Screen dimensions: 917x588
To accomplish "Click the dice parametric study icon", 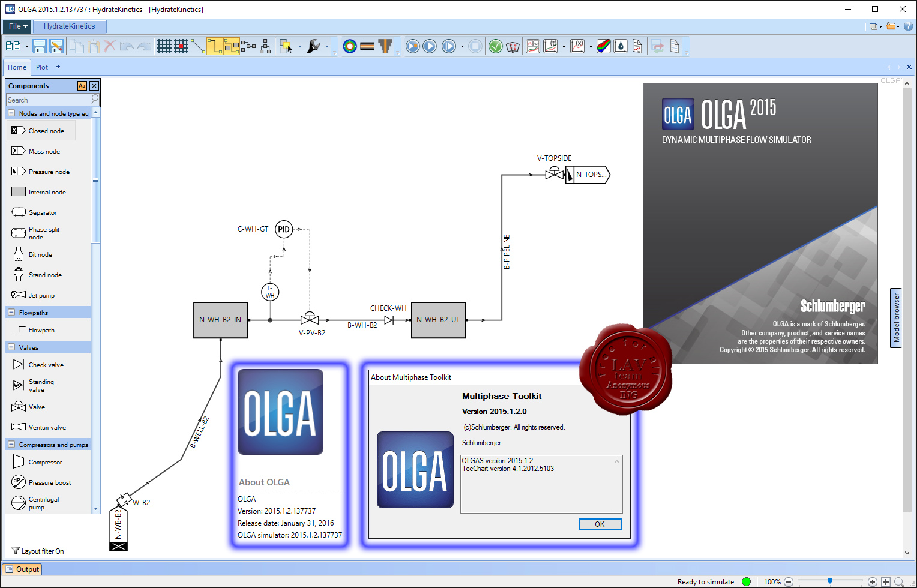I will click(x=513, y=46).
